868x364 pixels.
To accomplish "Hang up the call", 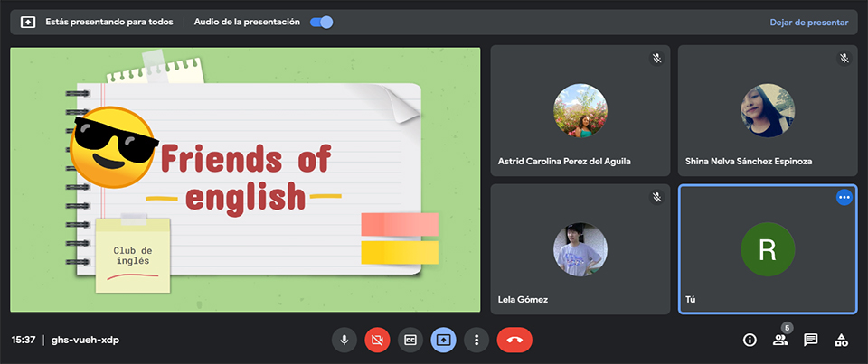I will [514, 340].
